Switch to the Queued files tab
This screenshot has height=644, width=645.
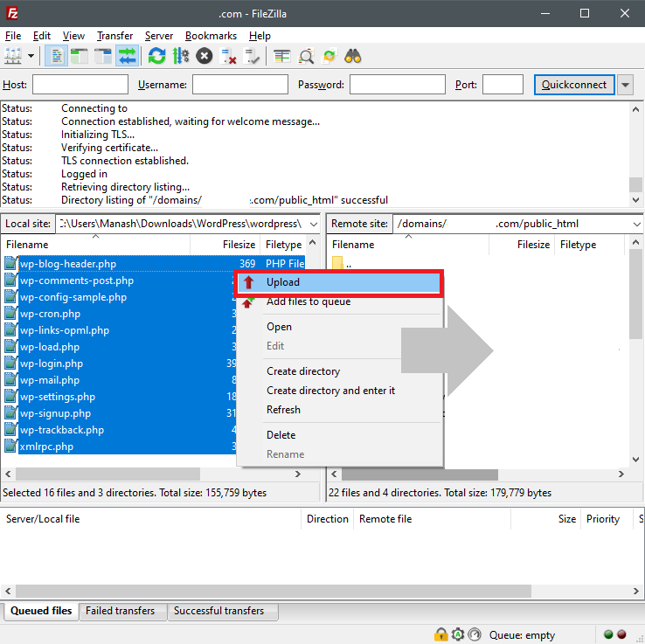41,611
